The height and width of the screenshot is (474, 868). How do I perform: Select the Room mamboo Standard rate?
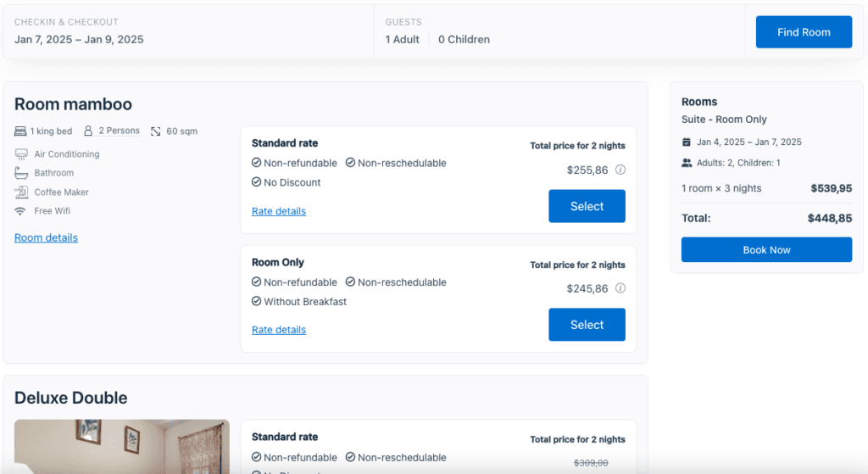coord(587,206)
